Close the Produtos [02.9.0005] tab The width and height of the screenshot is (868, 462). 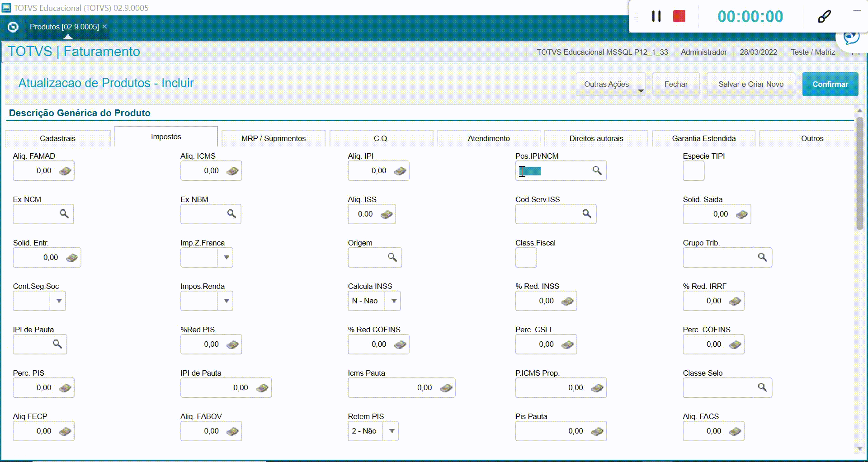[x=104, y=27]
